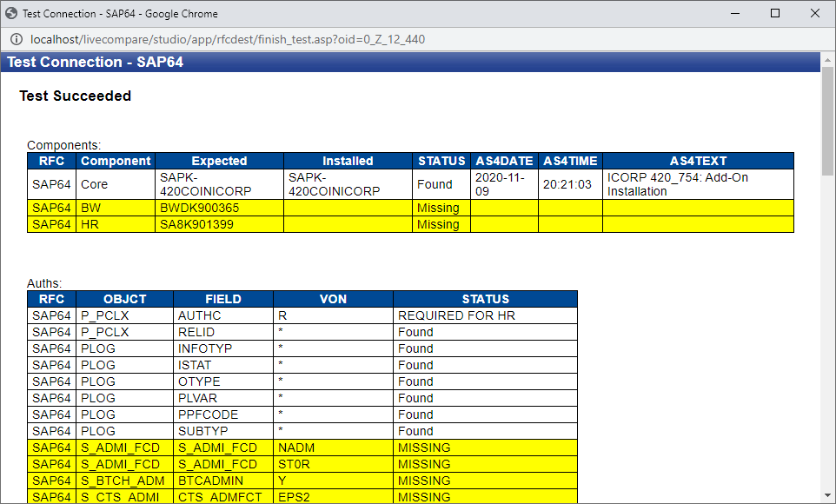Click the 'SUBTYP' field cell
836x504 pixels.
(223, 432)
